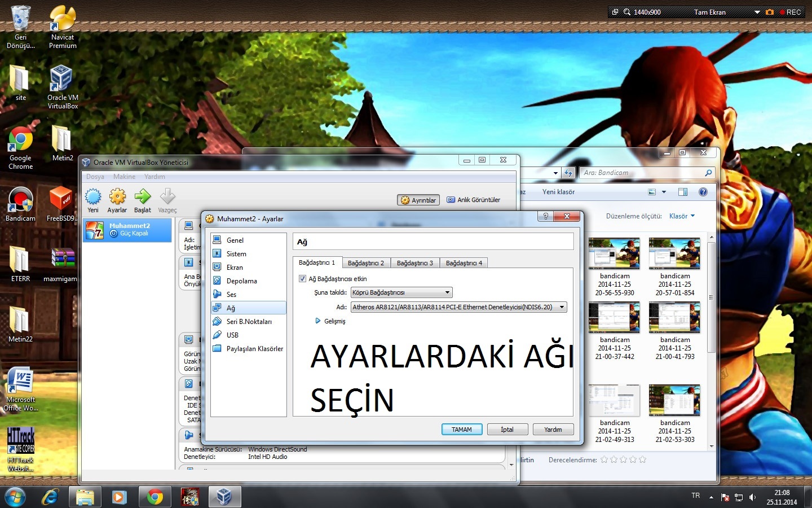Toggle the Ağ Bağdaştırıcısı etkin checkbox
The width and height of the screenshot is (812, 508).
click(x=302, y=279)
